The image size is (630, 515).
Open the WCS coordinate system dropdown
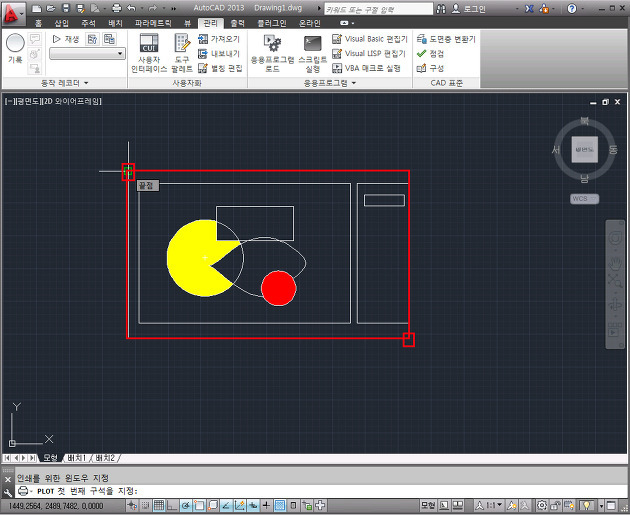click(584, 198)
